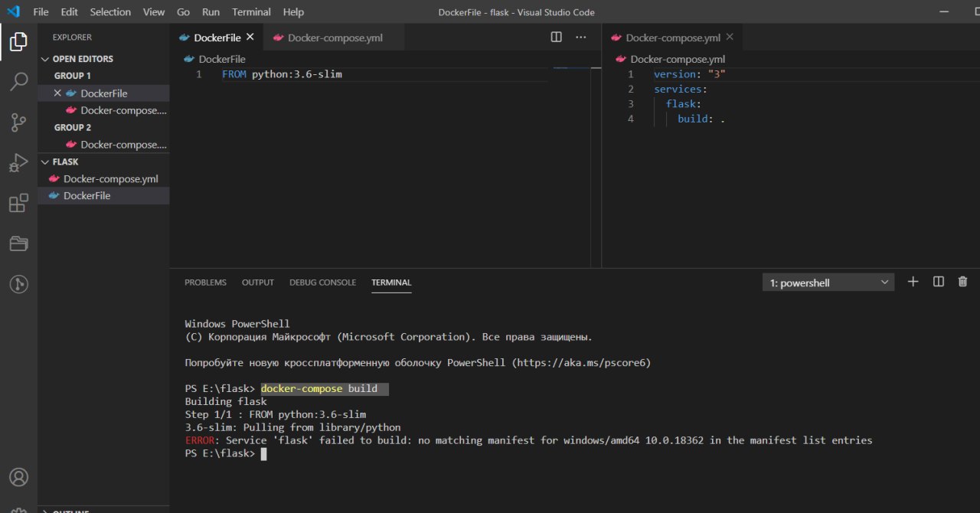The height and width of the screenshot is (513, 980).
Task: Open the Selection menu
Action: 110,11
